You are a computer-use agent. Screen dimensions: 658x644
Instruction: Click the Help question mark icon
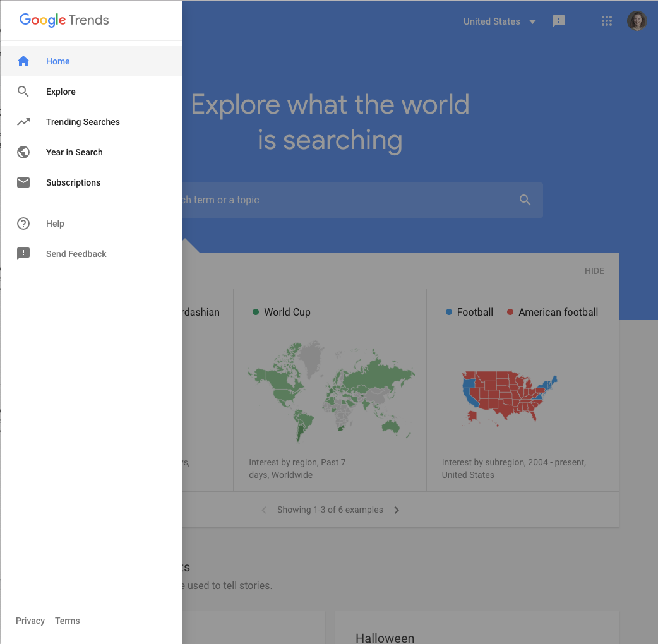[x=23, y=224]
